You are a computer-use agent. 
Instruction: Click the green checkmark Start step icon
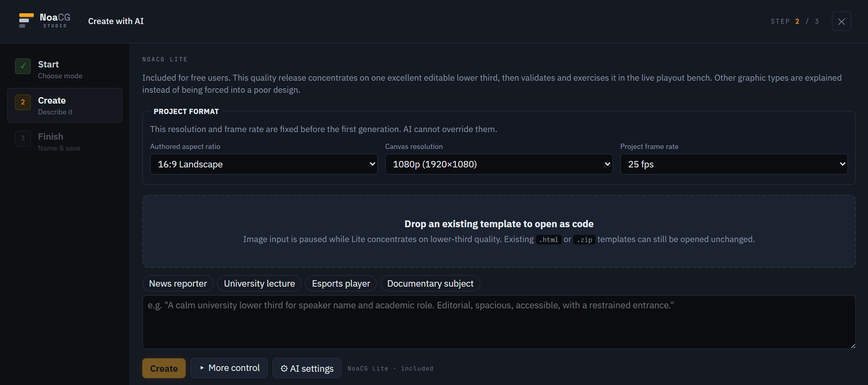click(x=23, y=66)
